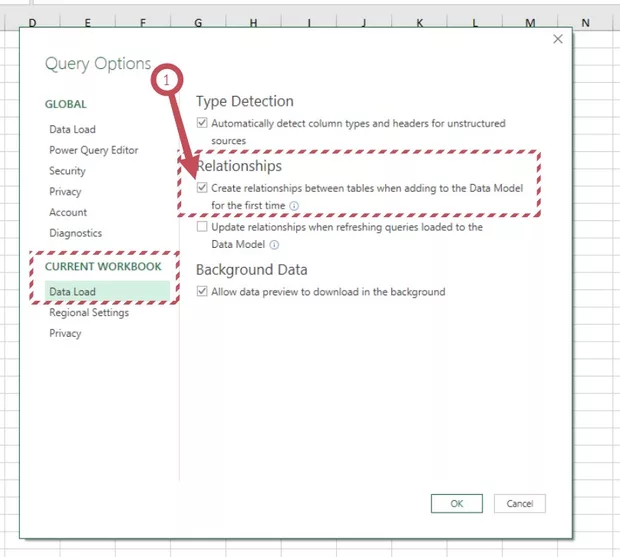Screen dimensions: 620x557
Task: Enable Update relationships when refreshing queries
Action: click(x=202, y=227)
